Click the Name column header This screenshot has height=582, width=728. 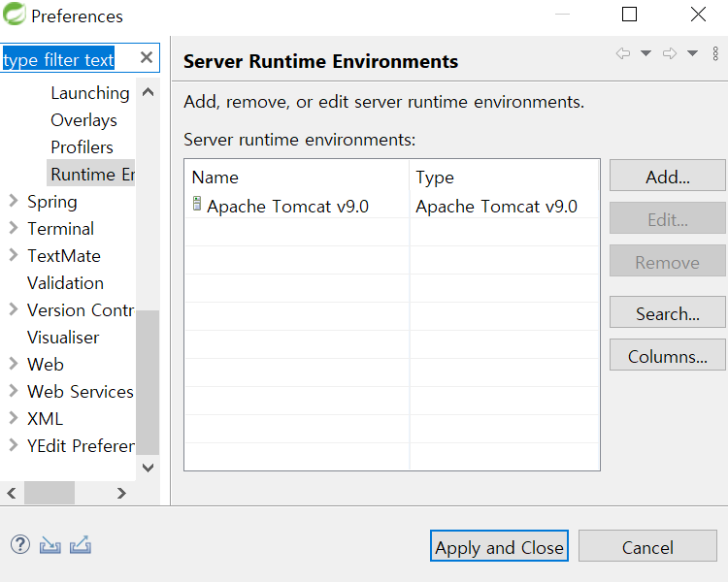297,177
